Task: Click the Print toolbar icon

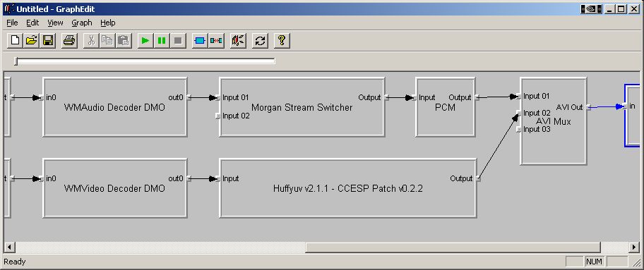Action: point(69,41)
